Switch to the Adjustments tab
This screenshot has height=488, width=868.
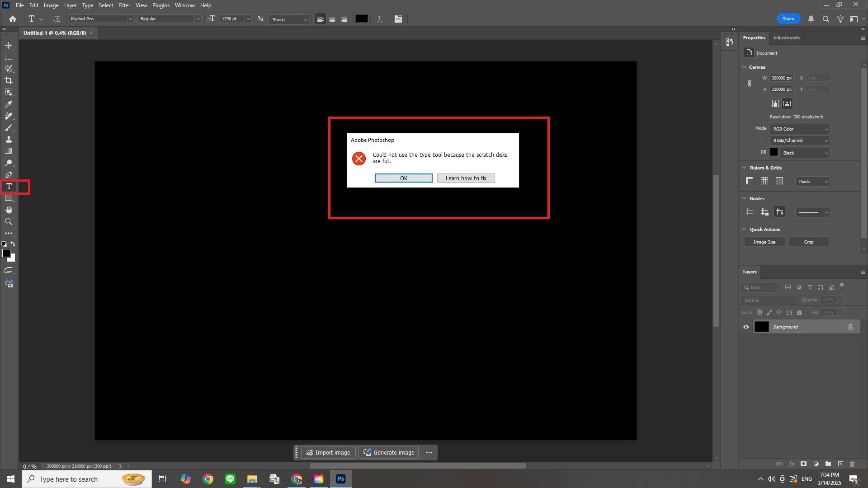tap(786, 38)
